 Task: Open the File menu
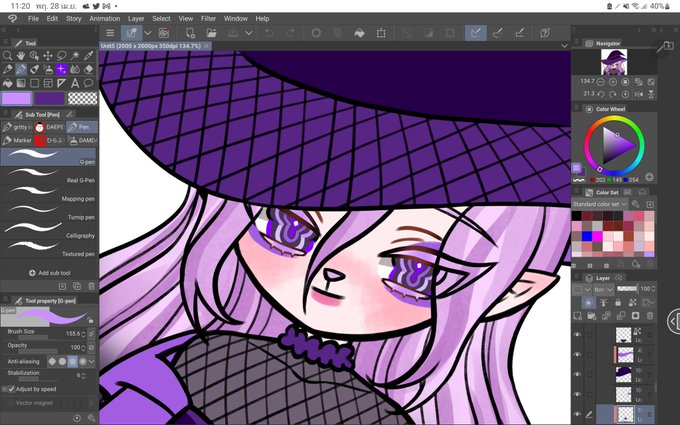pyautogui.click(x=33, y=19)
